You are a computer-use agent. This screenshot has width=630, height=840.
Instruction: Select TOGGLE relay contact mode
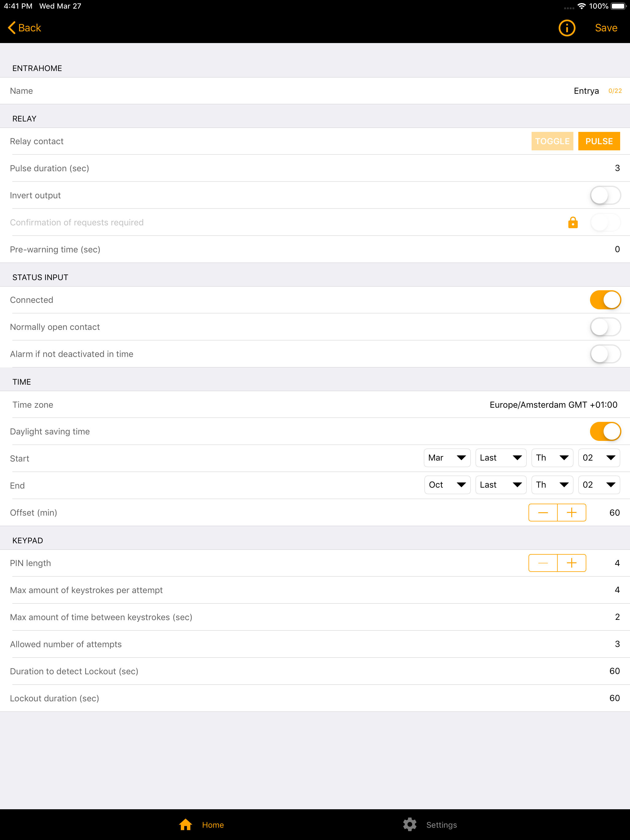tap(552, 141)
